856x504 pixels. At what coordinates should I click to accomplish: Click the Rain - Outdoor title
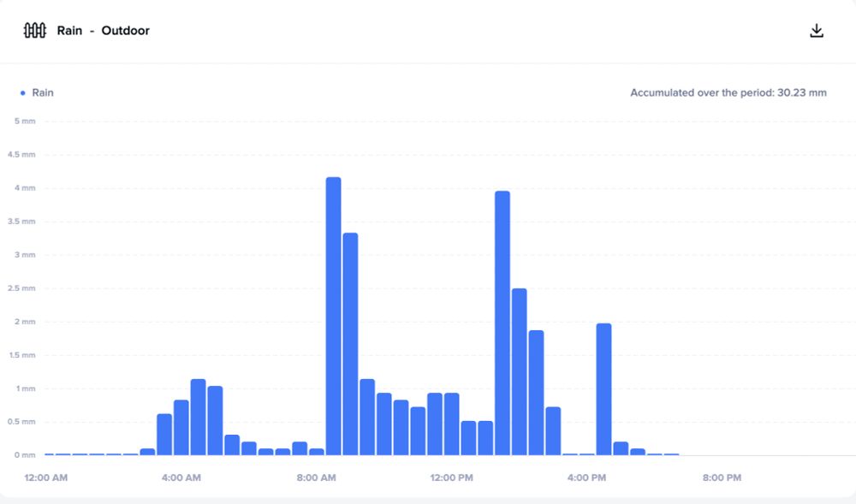(x=104, y=31)
